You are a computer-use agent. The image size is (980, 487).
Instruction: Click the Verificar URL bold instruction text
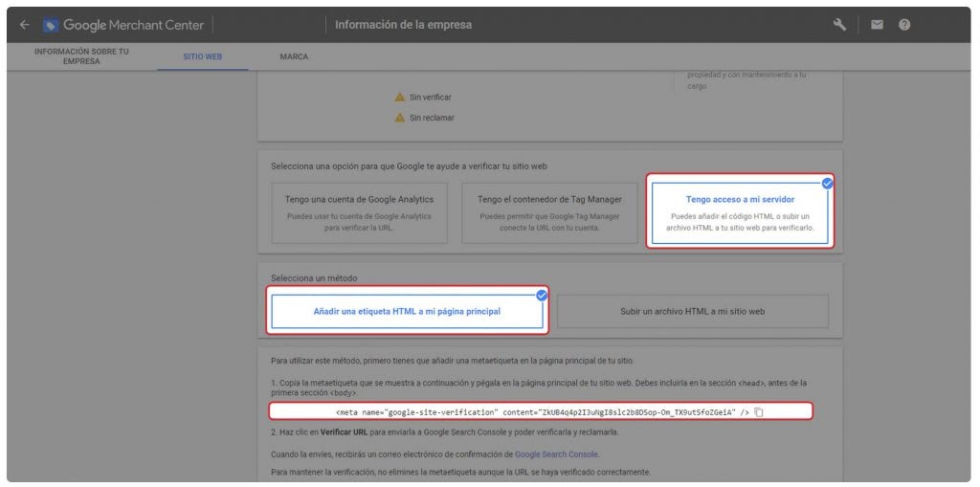pyautogui.click(x=344, y=432)
